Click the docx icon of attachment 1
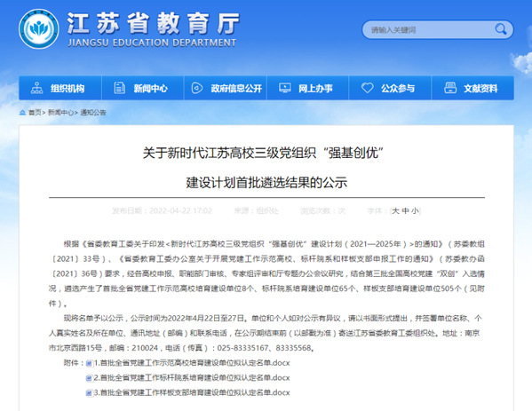Viewport: 532px width, 411px height. [89, 364]
